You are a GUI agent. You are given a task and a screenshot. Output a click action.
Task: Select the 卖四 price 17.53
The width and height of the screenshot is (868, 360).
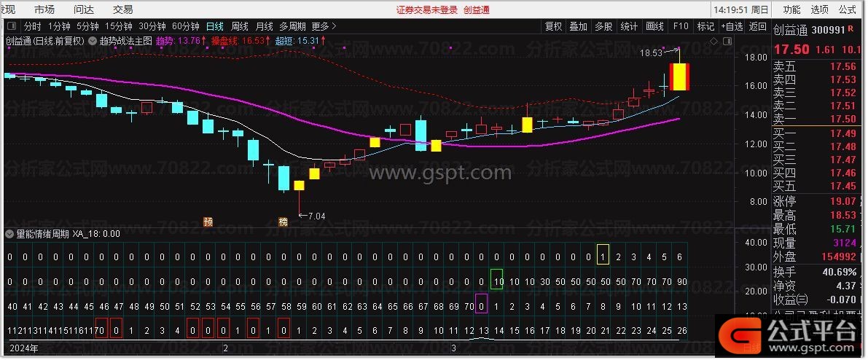coord(842,79)
